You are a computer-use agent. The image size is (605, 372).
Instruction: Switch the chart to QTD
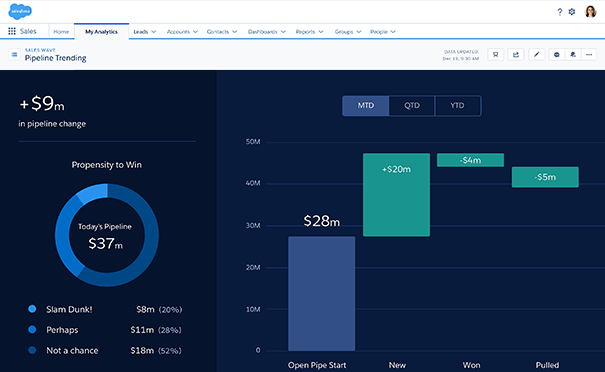pyautogui.click(x=412, y=105)
